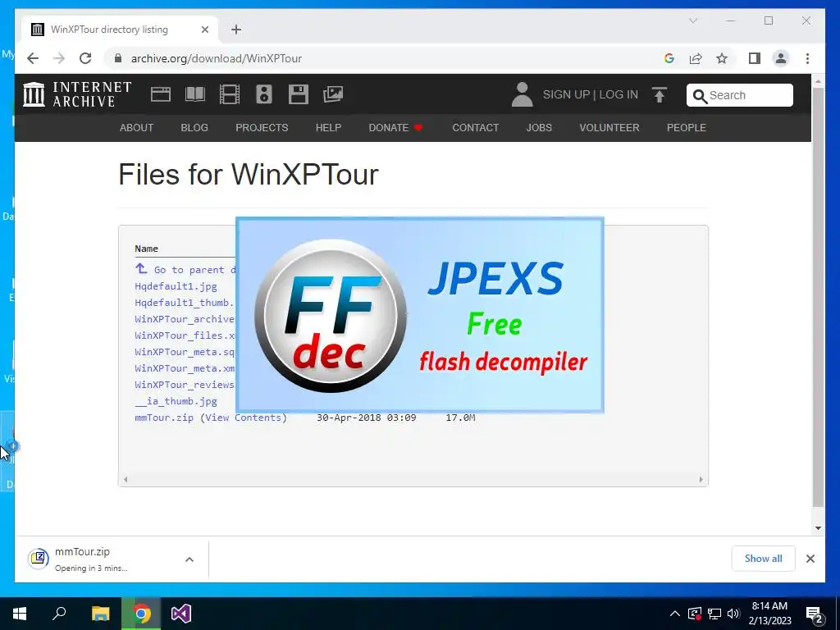
Task: Open File Explorer from taskbar
Action: [x=100, y=614]
